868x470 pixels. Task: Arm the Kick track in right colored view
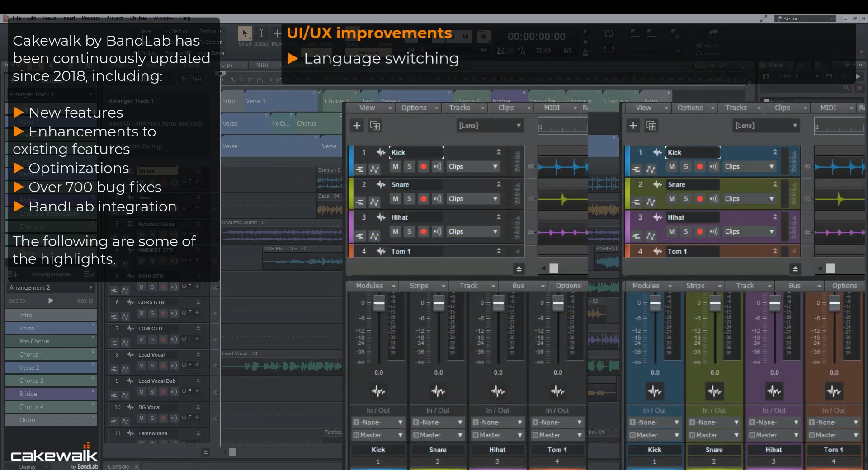pyautogui.click(x=699, y=166)
